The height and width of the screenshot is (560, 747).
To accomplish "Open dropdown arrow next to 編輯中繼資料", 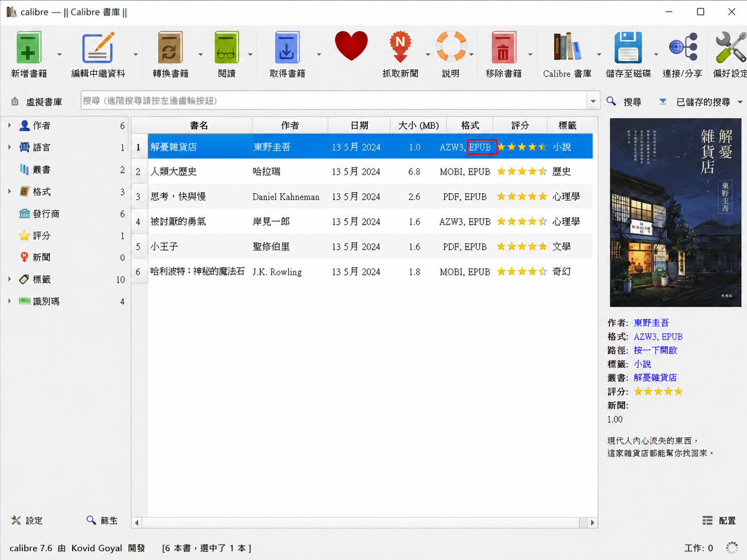I will pyautogui.click(x=136, y=54).
